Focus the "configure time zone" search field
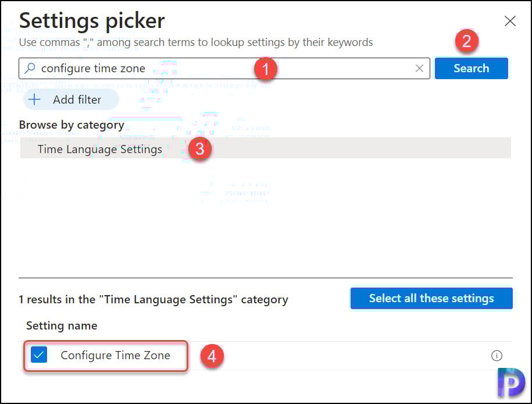This screenshot has height=404, width=532. coord(224,68)
